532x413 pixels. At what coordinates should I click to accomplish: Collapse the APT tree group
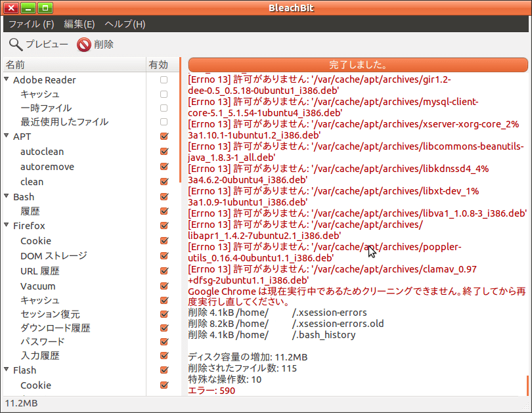7,137
